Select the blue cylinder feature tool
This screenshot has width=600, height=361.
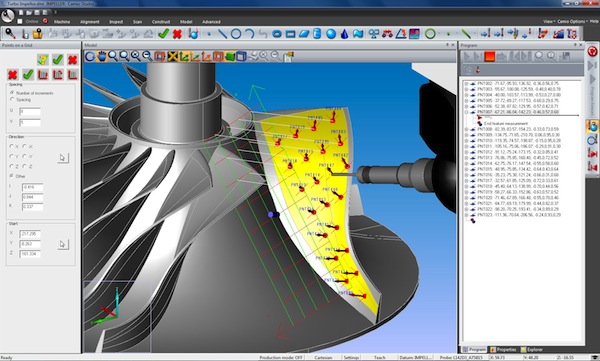tap(317, 34)
